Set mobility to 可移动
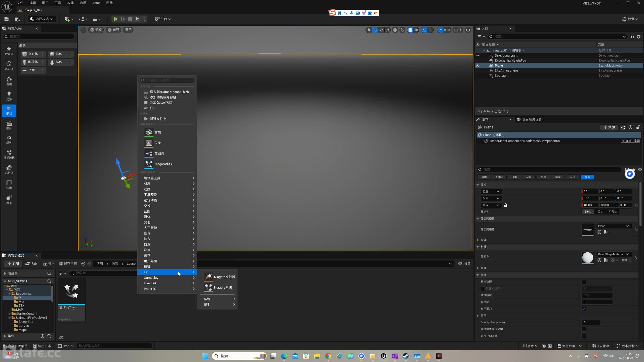Viewport: 644px width, 362px height. 613,212
